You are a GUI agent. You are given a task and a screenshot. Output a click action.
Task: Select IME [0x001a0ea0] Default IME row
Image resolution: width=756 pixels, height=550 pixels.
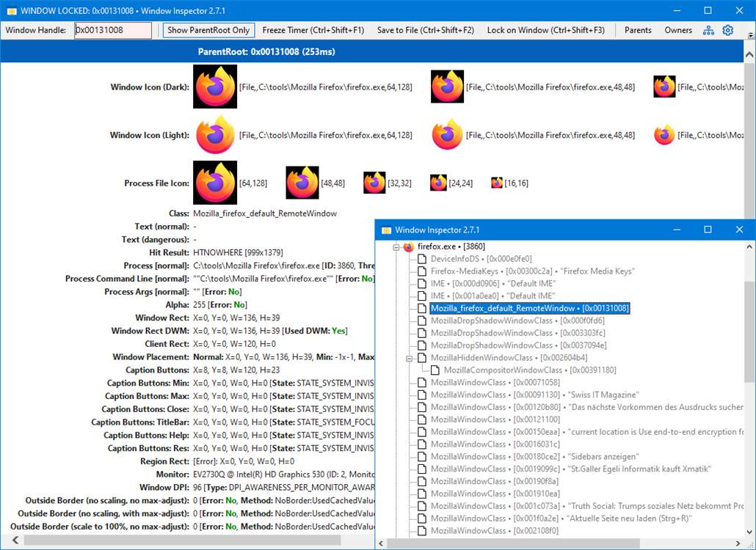coord(493,296)
